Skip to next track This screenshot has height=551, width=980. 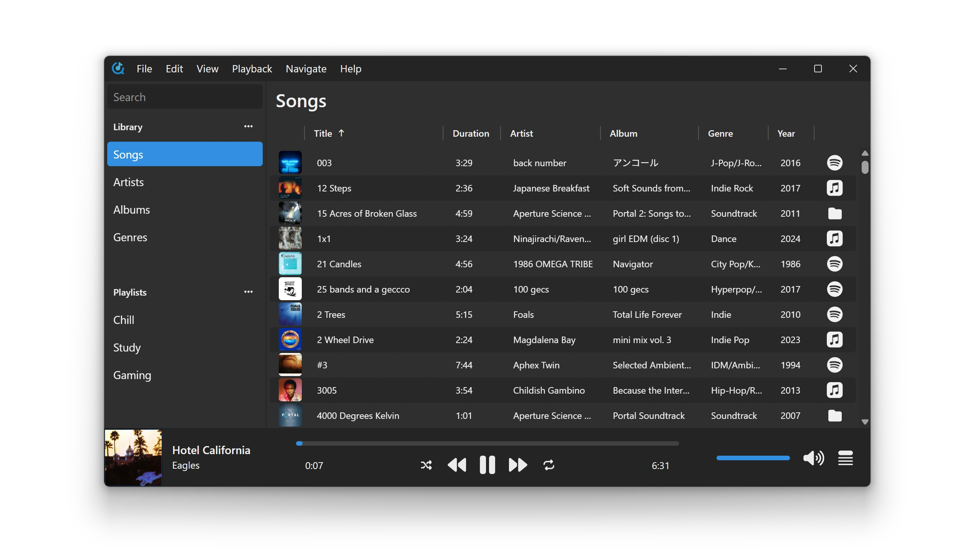tap(517, 465)
